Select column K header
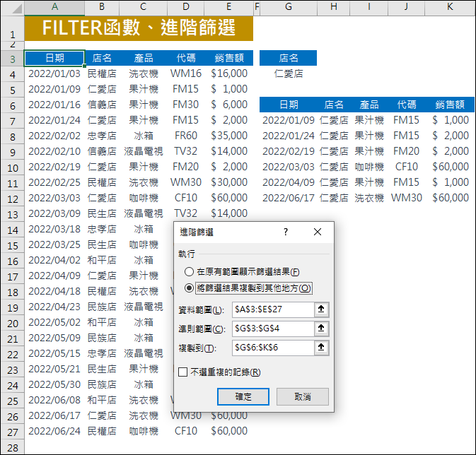Image resolution: width=476 pixels, height=455 pixels. click(450, 7)
